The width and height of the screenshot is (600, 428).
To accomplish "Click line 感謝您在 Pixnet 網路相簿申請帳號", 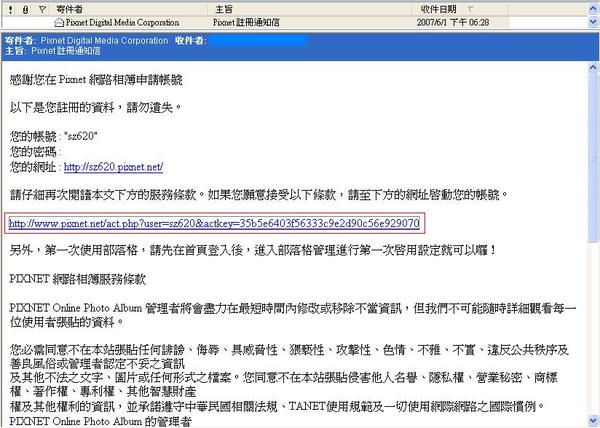I will 96,80.
